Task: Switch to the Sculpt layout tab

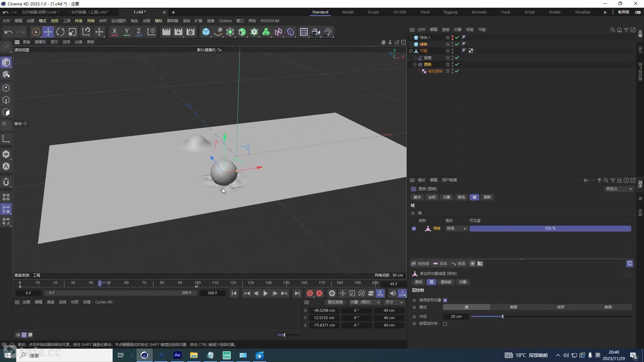Action: pyautogui.click(x=373, y=12)
